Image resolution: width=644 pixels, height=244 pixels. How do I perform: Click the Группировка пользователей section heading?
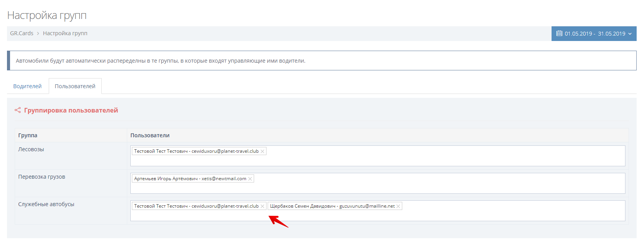pos(71,110)
